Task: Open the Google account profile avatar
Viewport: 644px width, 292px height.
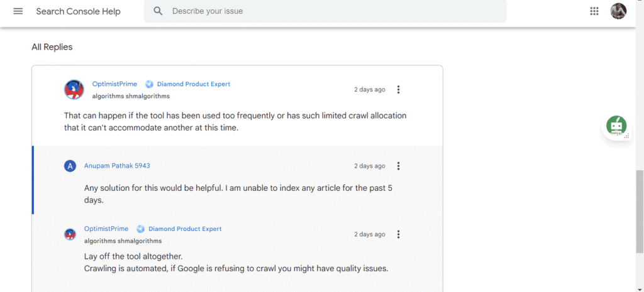Action: (618, 11)
